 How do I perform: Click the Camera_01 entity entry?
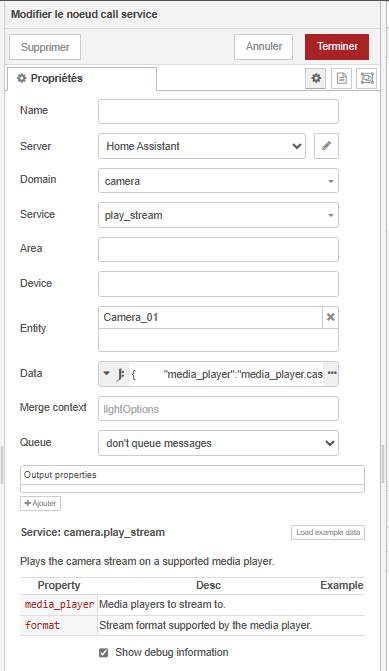[x=210, y=318]
